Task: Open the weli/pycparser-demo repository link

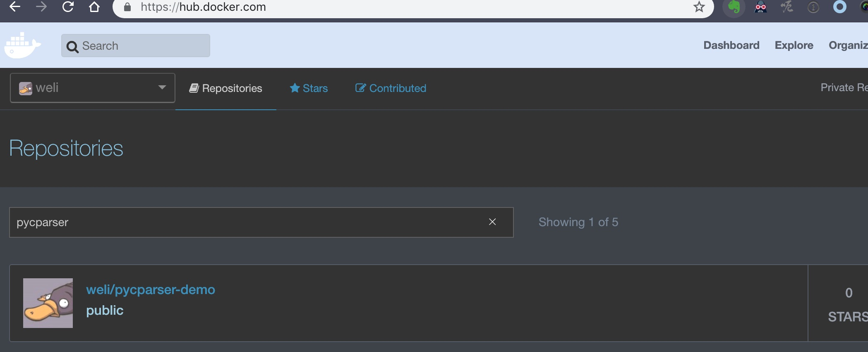Action: pyautogui.click(x=151, y=289)
